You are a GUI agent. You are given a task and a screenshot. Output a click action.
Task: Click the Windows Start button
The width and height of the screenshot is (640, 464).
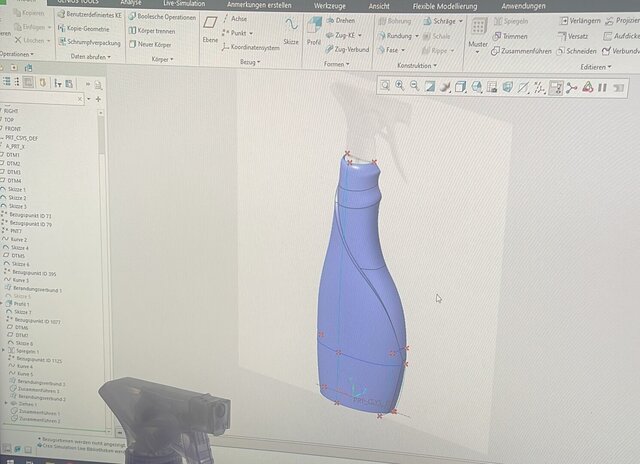click(x=10, y=462)
